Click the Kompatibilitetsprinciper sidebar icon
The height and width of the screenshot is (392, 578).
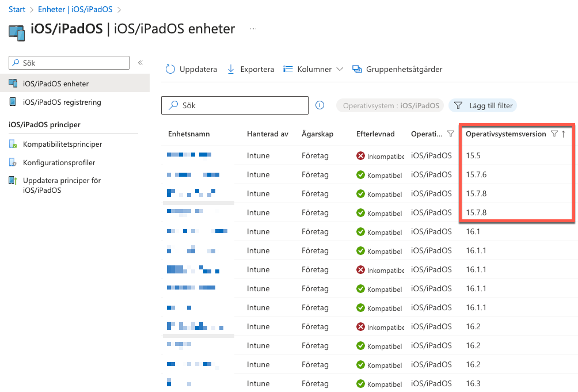[x=13, y=144]
